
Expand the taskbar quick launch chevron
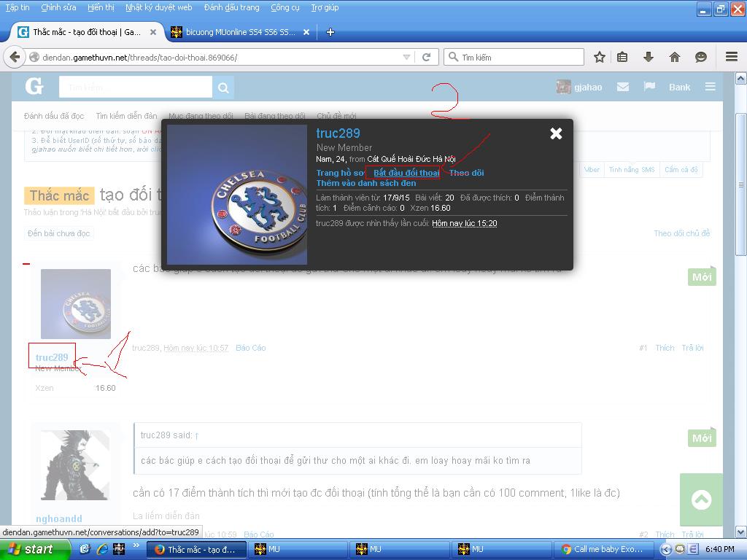pos(136,545)
